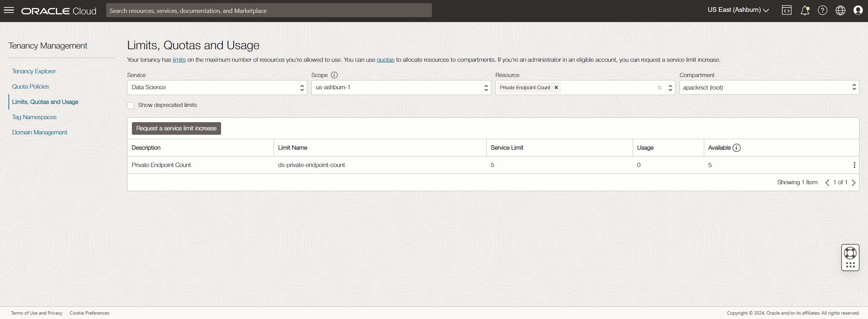This screenshot has height=319, width=868.
Task: Click the help widget grid dots handle
Action: pyautogui.click(x=850, y=265)
